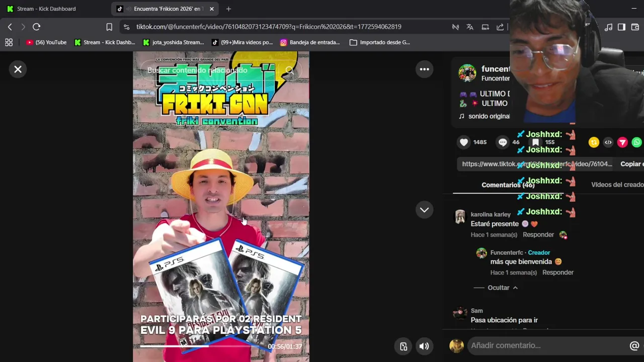This screenshot has width=644, height=362.
Task: Open the apps grid icon in bookmarks bar
Action: [9, 42]
